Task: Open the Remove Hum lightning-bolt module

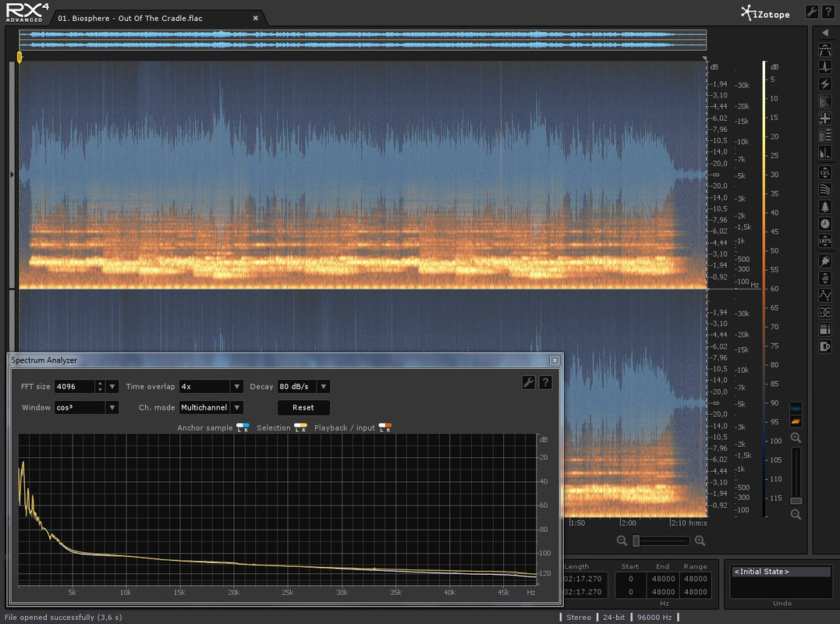Action: click(x=825, y=84)
